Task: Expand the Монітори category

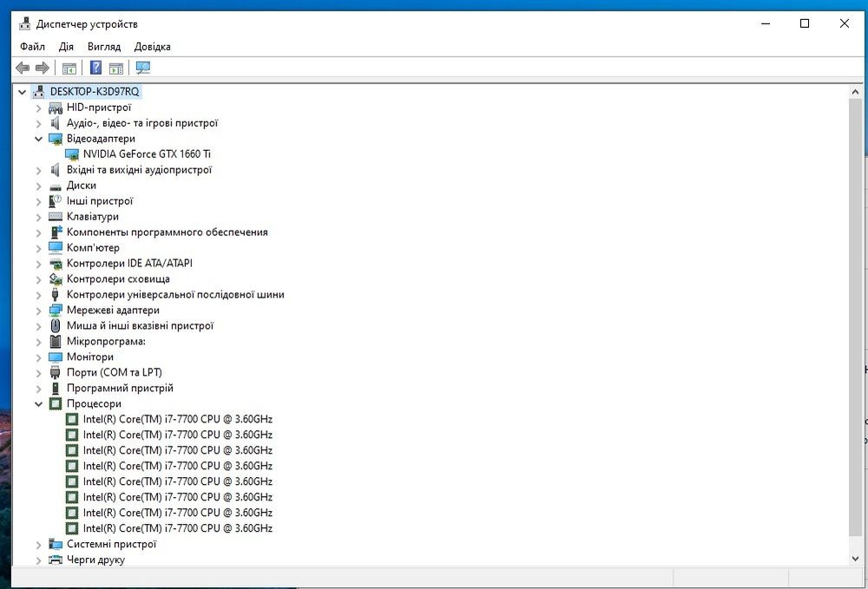Action: [x=39, y=357]
